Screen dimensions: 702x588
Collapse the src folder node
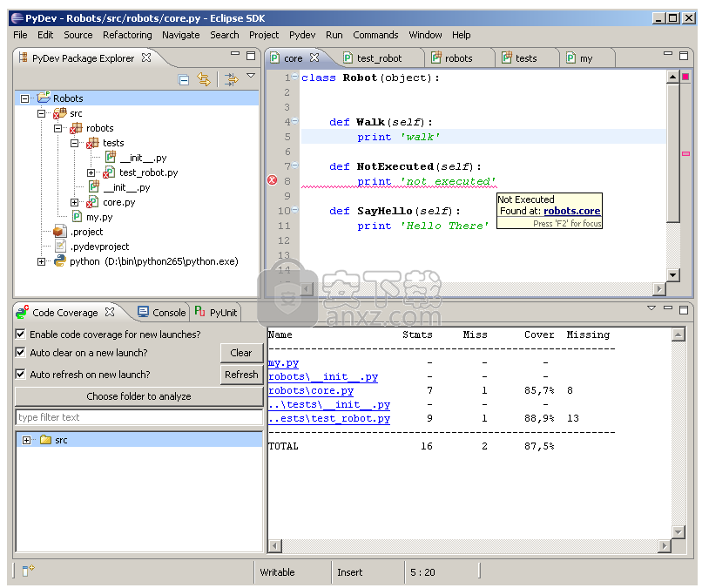click(41, 113)
